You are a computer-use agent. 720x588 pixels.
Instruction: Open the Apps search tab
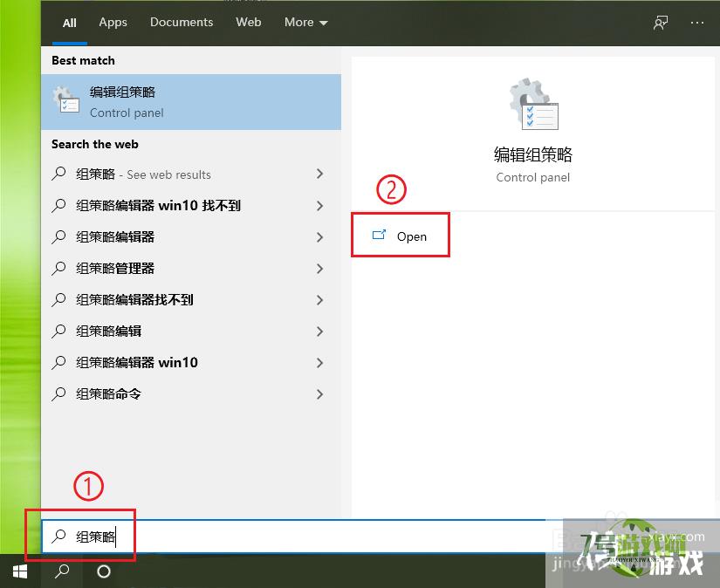113,22
